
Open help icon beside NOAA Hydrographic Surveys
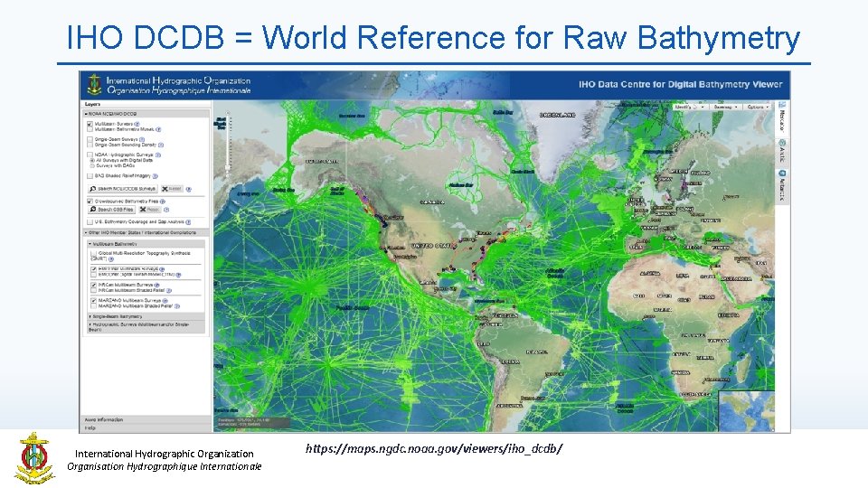pyautogui.click(x=158, y=155)
